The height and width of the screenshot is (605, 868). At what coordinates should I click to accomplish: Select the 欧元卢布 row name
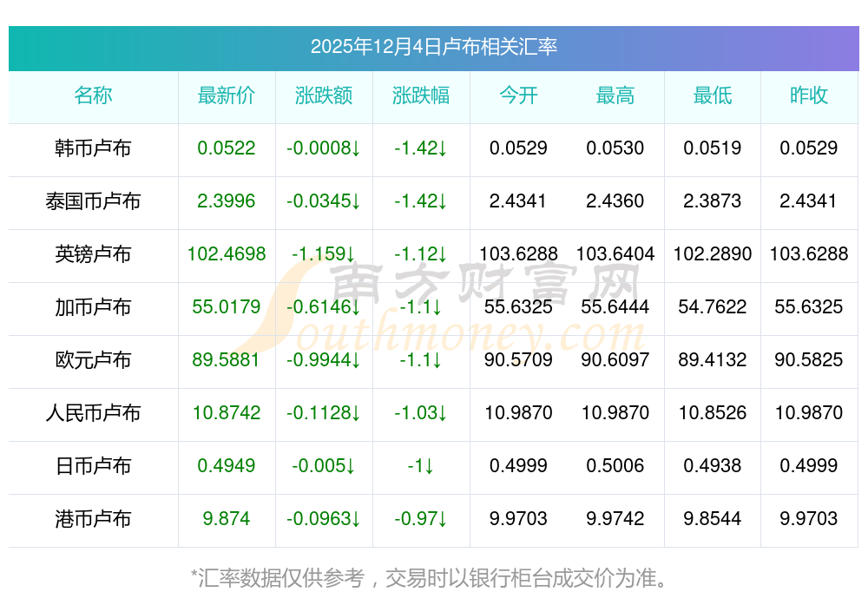point(93,360)
